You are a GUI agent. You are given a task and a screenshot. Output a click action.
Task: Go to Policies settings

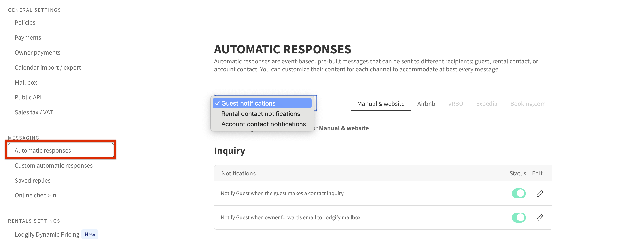[x=25, y=23]
